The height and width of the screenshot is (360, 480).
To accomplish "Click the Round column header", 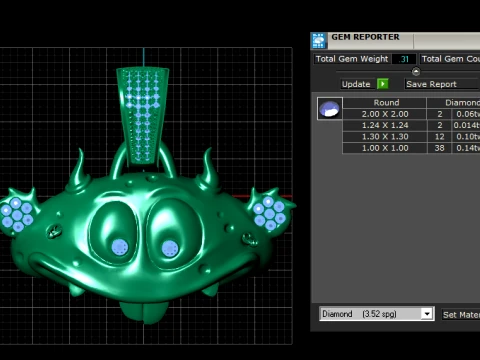I will click(x=386, y=103).
